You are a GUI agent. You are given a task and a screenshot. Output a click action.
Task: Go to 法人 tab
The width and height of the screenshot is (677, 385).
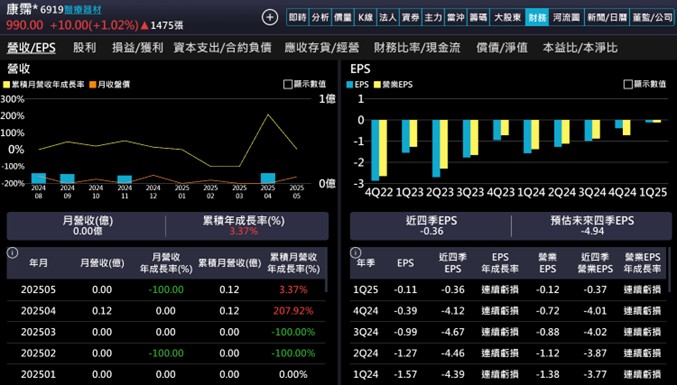(x=388, y=18)
